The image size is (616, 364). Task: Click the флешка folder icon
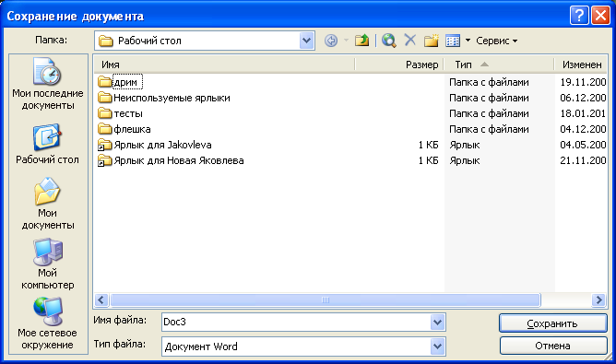[104, 129]
